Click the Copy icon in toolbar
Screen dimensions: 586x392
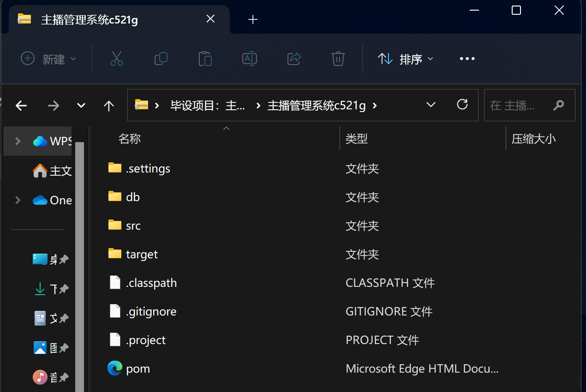[x=161, y=59]
